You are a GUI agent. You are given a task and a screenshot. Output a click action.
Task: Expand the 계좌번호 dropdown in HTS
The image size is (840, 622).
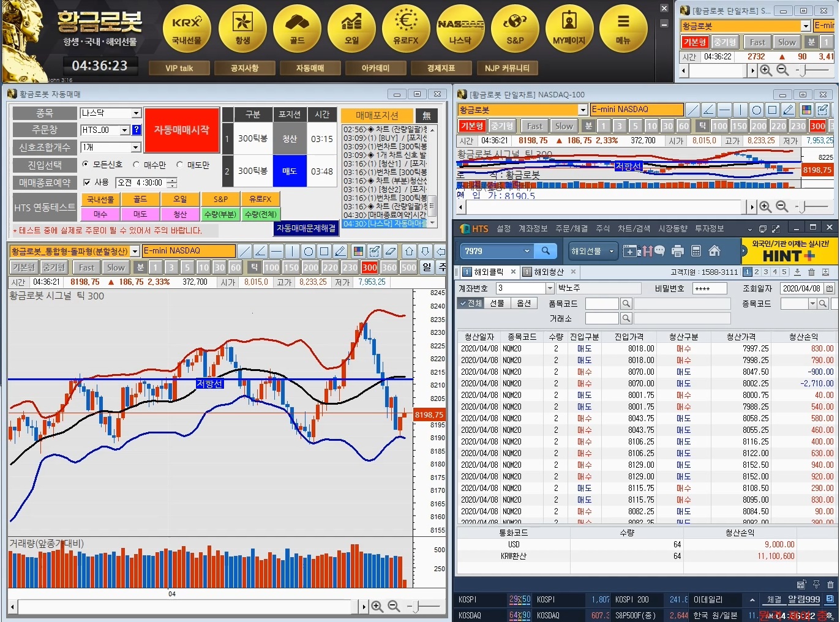coord(550,288)
